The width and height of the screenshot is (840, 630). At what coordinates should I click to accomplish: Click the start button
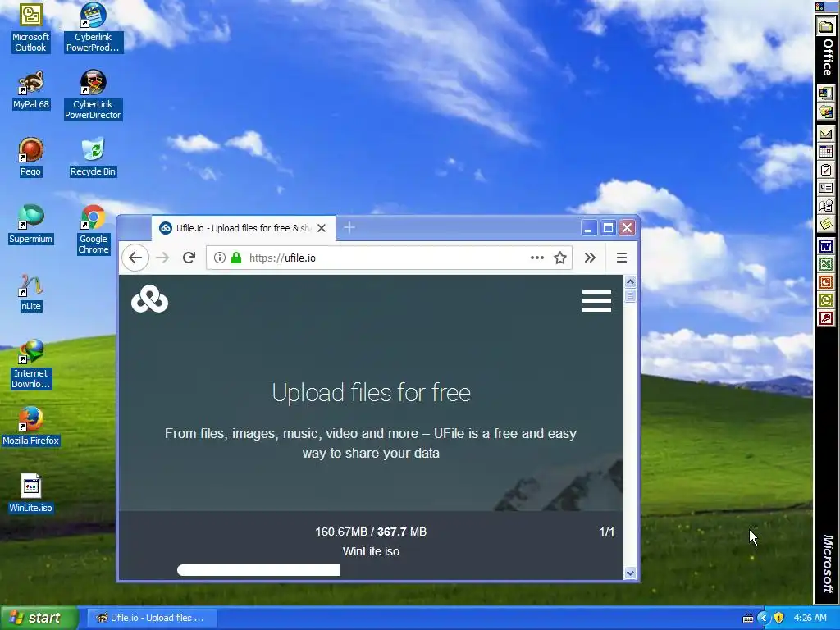tap(39, 618)
